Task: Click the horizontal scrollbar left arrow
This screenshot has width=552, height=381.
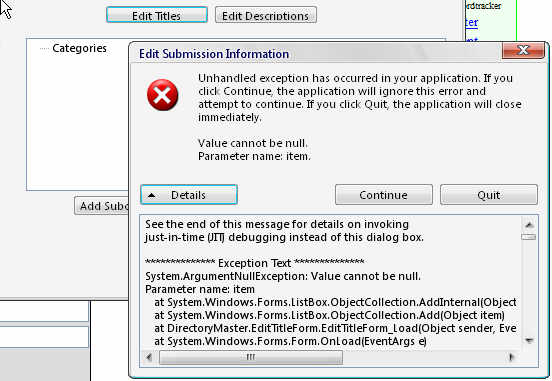Action: pyautogui.click(x=149, y=357)
